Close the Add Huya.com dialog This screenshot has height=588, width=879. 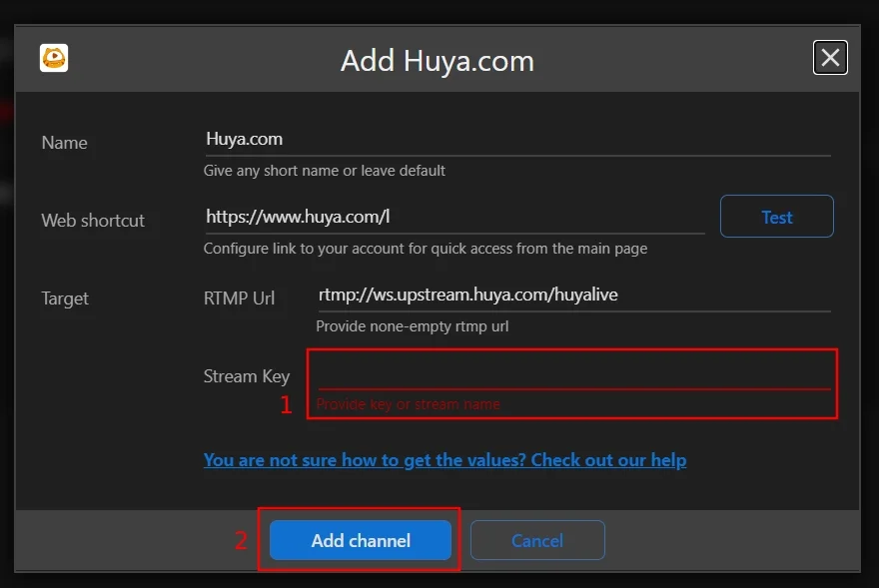point(830,58)
